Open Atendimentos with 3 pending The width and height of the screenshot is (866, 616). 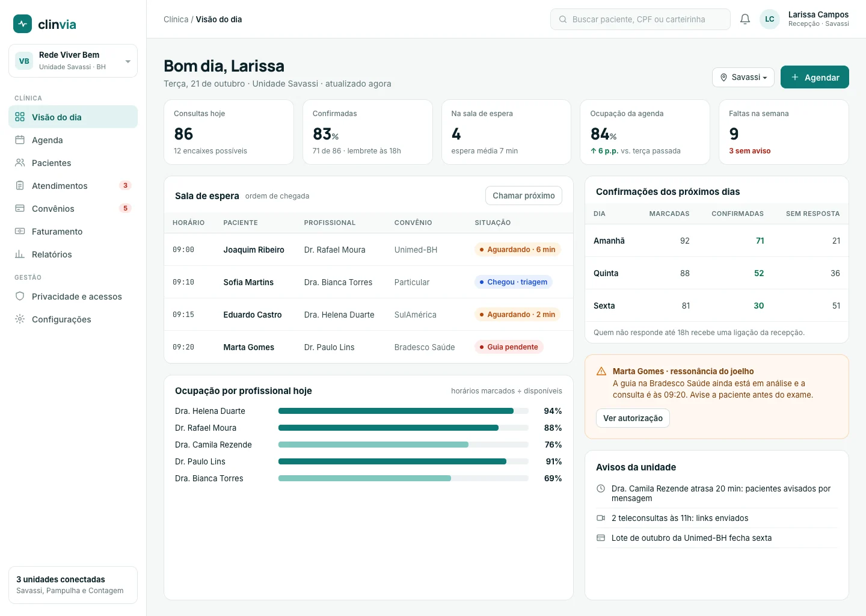point(73,186)
